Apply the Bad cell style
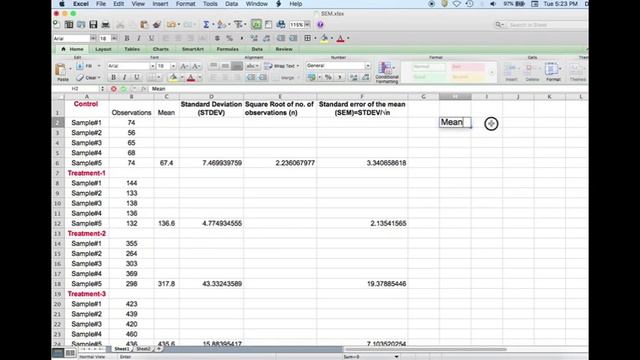 click(x=468, y=67)
